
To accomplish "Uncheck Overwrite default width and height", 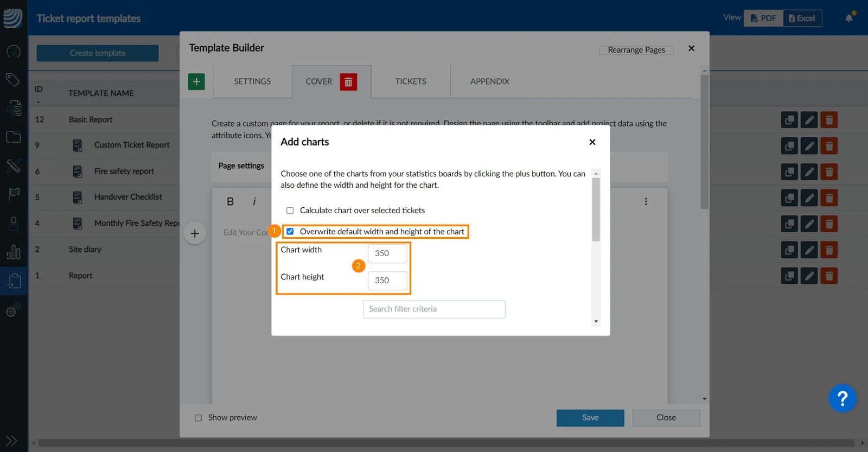I will click(x=290, y=232).
